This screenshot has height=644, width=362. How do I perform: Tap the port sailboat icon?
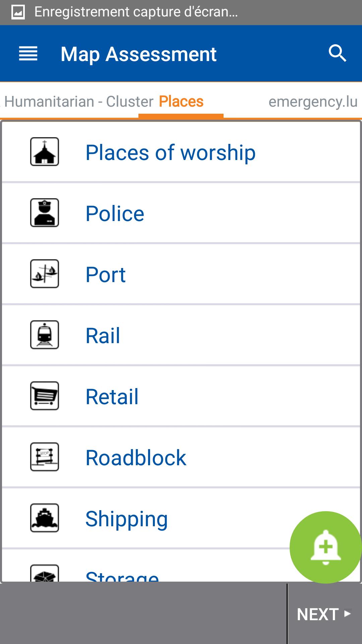click(x=45, y=274)
